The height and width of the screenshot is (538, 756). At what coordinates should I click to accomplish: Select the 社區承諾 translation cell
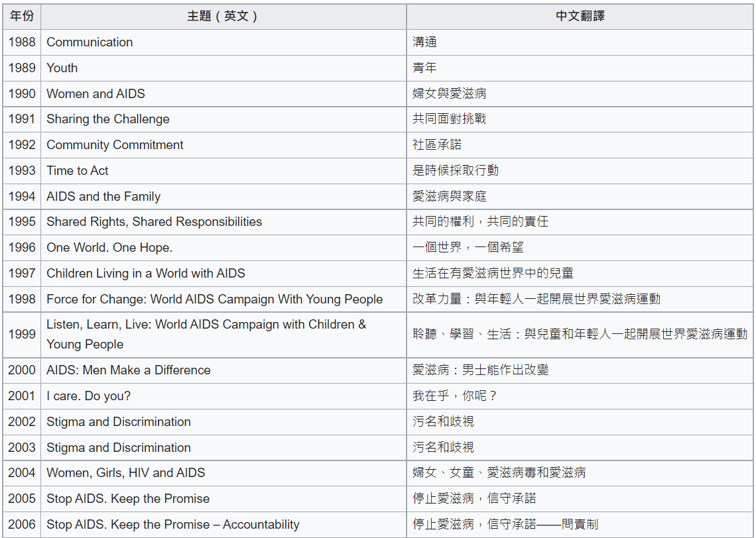pyautogui.click(x=437, y=144)
